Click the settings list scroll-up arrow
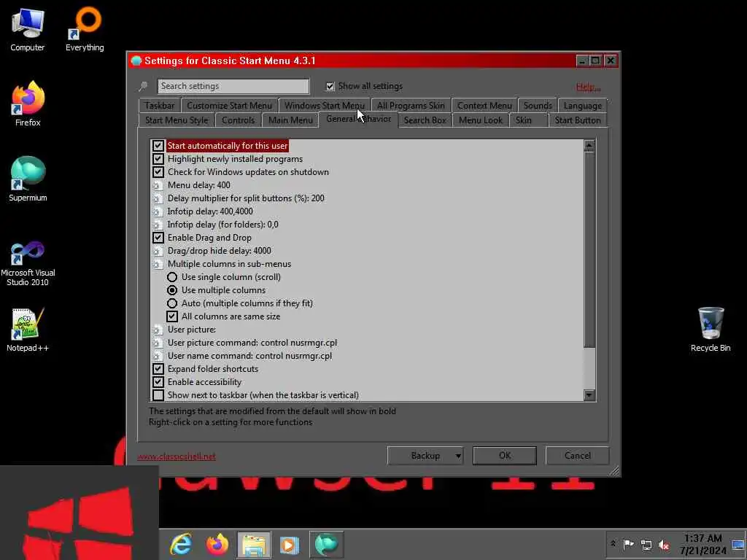 (x=589, y=146)
